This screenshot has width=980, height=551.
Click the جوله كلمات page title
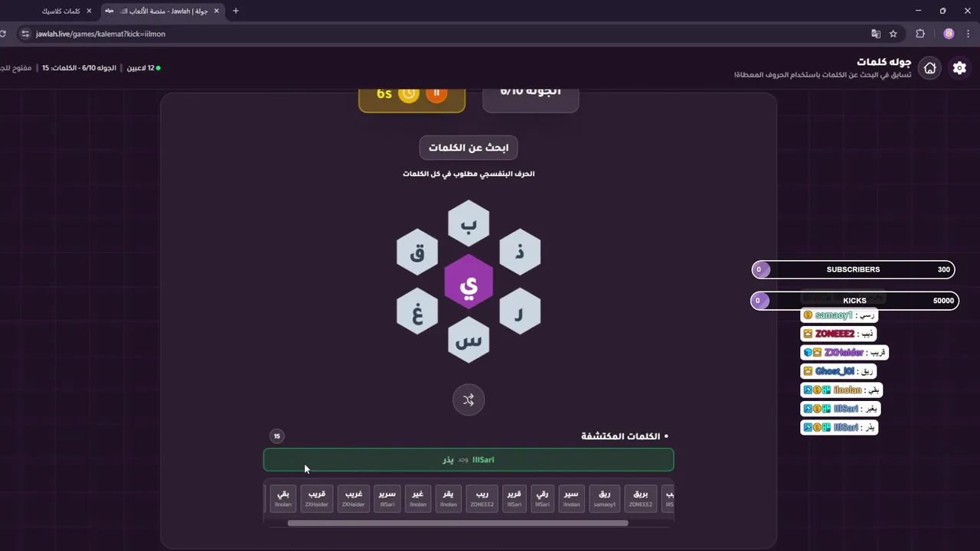click(884, 62)
